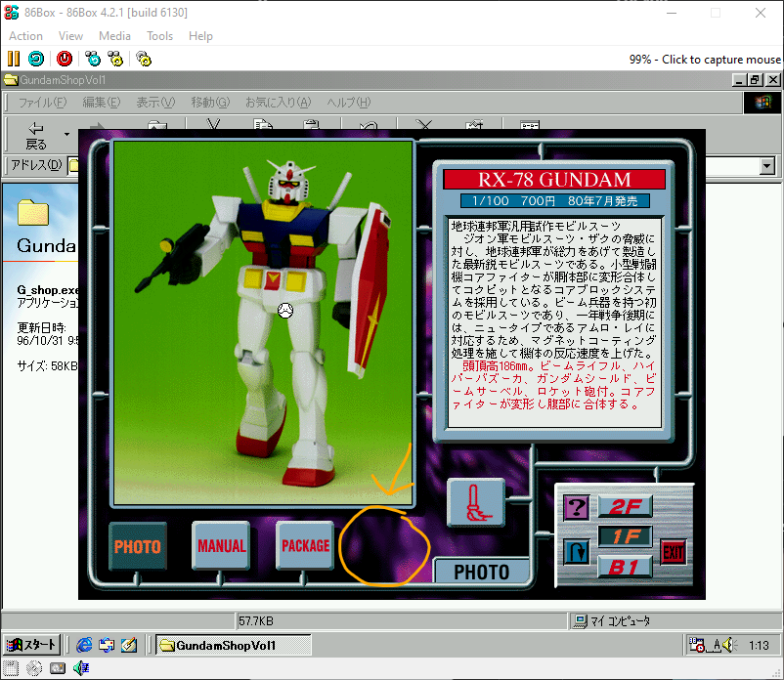Send Ctrl+Alt+Esc using the yellow keys icon

click(x=115, y=59)
